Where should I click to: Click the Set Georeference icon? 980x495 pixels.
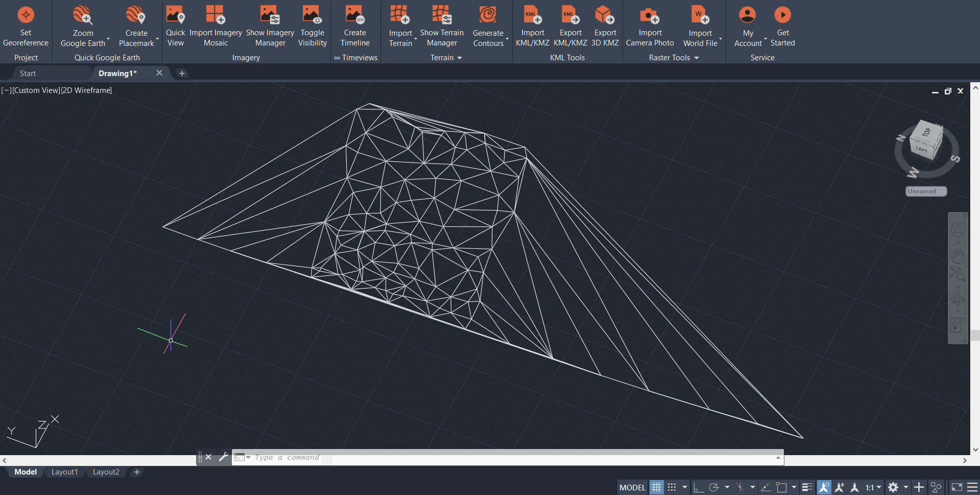[x=26, y=15]
